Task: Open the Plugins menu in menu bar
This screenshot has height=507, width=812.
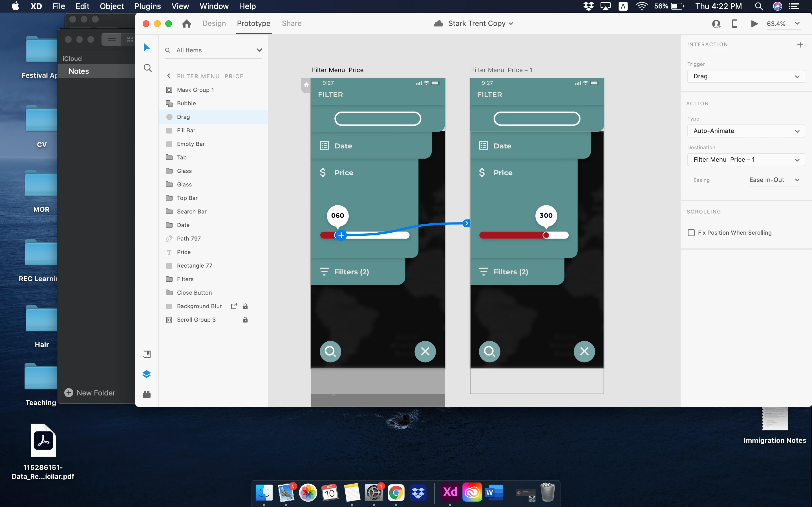Action: [x=147, y=6]
